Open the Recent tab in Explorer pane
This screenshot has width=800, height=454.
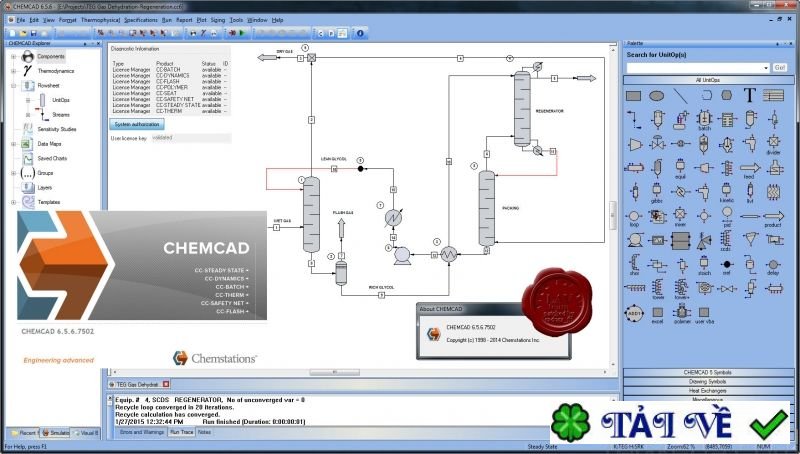(x=23, y=433)
